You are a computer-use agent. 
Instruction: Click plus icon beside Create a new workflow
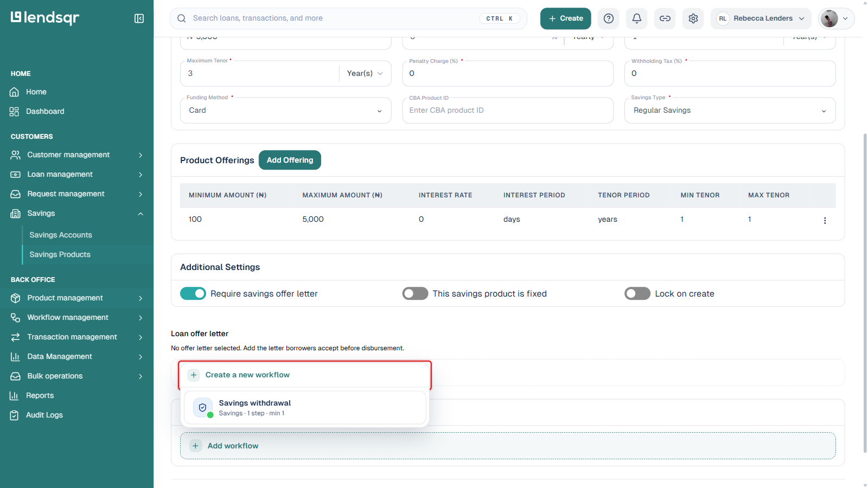tap(194, 375)
